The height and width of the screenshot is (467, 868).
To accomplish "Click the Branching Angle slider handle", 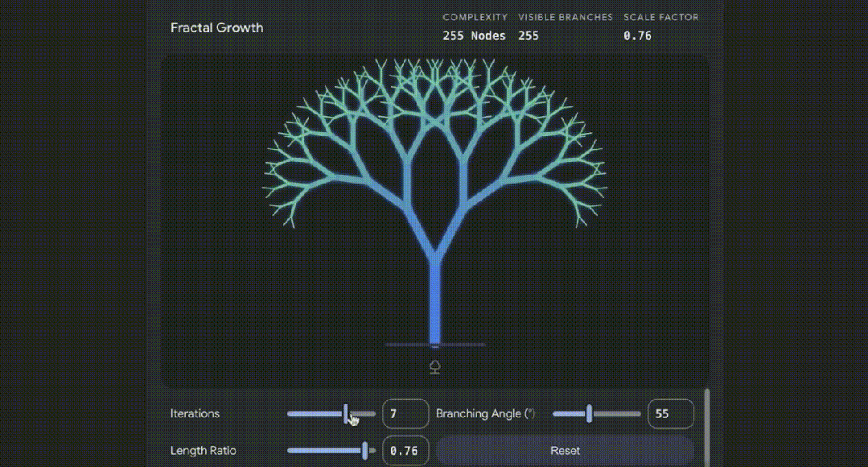I will pos(590,414).
